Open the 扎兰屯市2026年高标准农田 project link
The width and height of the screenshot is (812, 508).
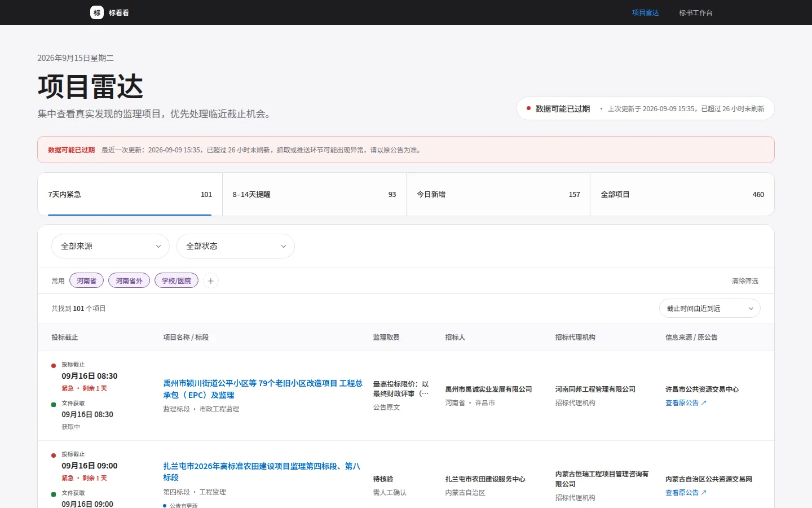[262, 472]
